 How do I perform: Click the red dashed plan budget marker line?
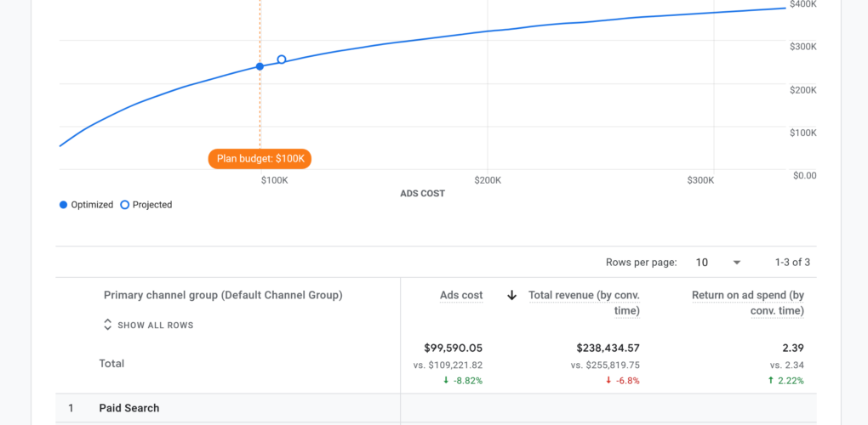pos(260,110)
